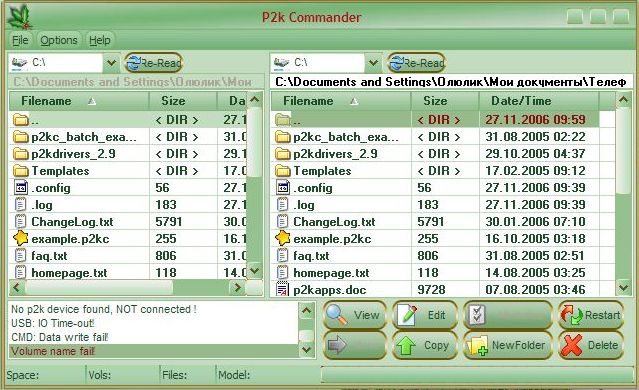Image resolution: width=639 pixels, height=390 pixels.
Task: Click left panel scrollbar up arrow
Action: coord(255,99)
